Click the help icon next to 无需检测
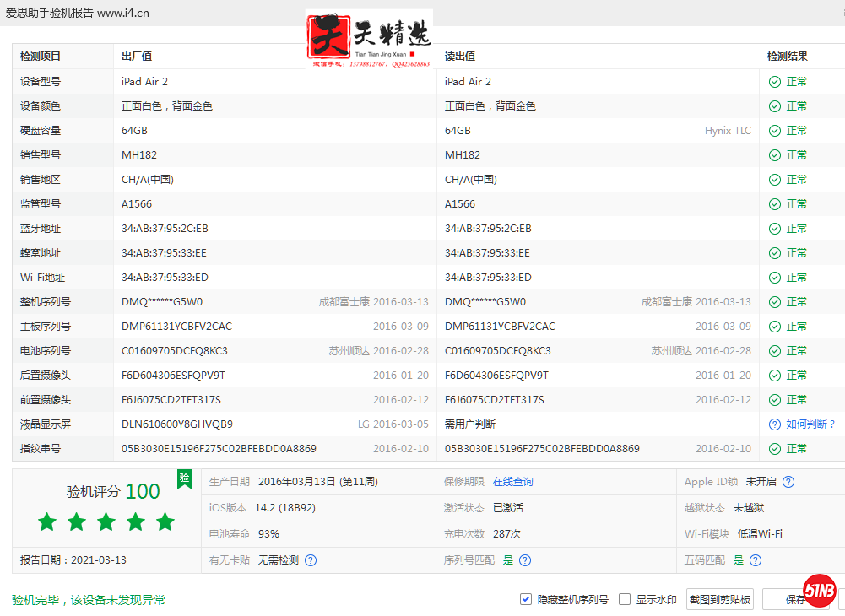845x616 pixels. [311, 560]
